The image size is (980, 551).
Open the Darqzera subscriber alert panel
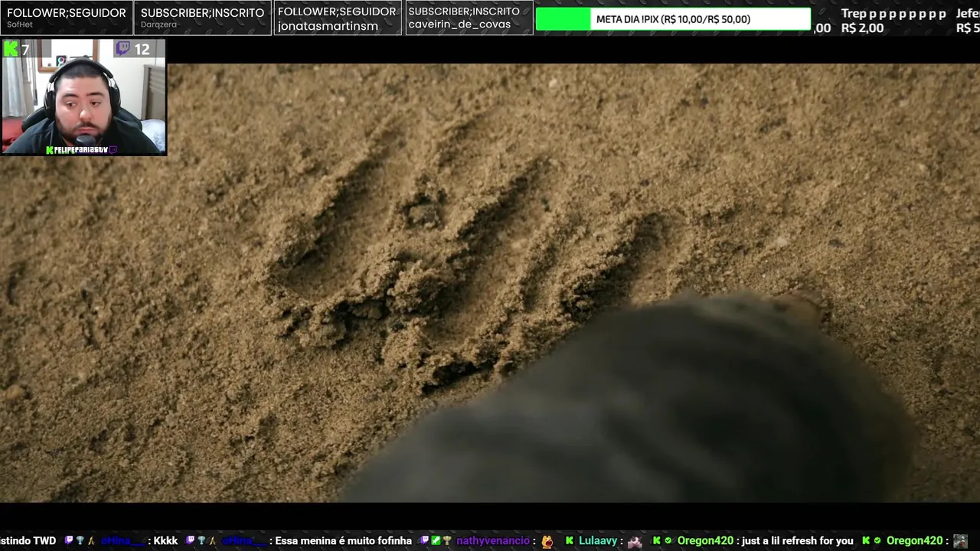202,18
